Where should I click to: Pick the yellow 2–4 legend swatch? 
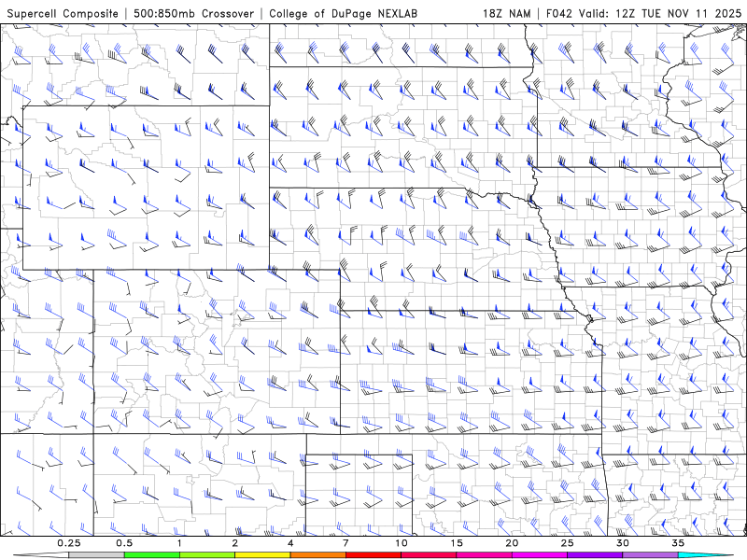pos(262,555)
